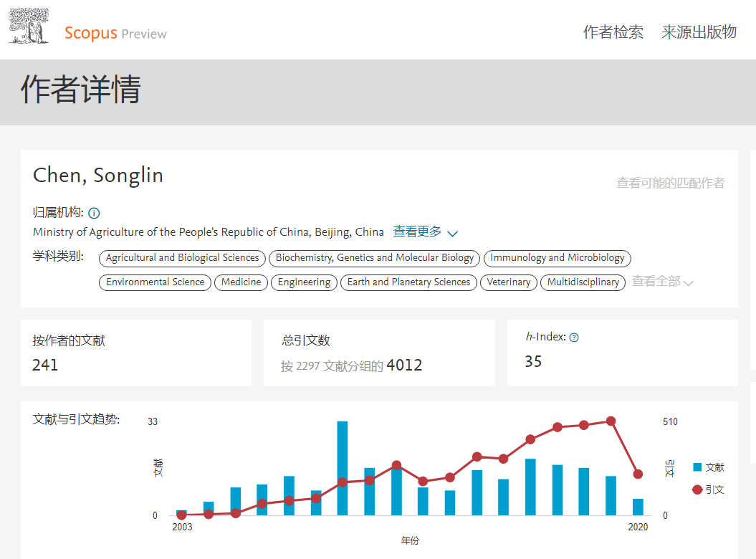
Task: Select the Immunology and Microbiology tag
Action: (557, 258)
